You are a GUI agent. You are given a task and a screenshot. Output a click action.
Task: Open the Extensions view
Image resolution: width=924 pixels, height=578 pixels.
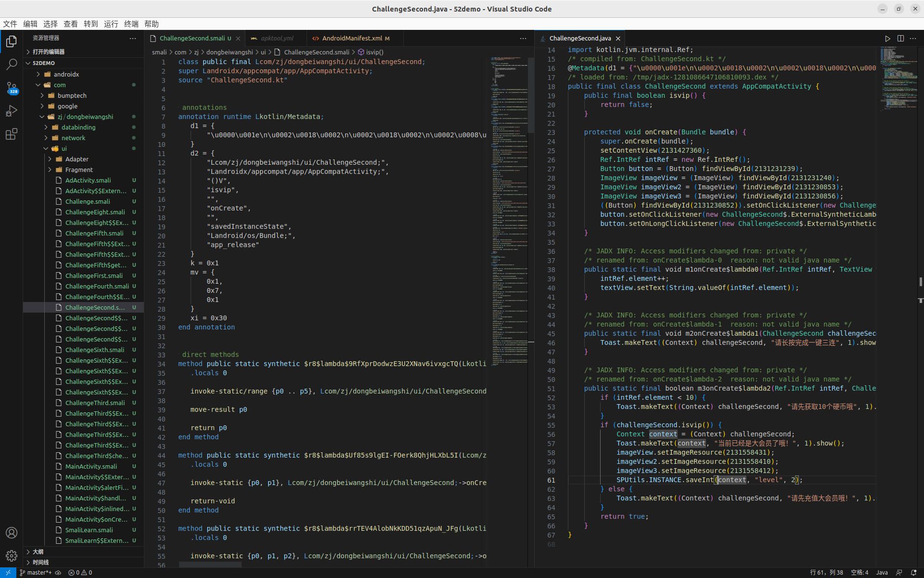click(x=11, y=134)
